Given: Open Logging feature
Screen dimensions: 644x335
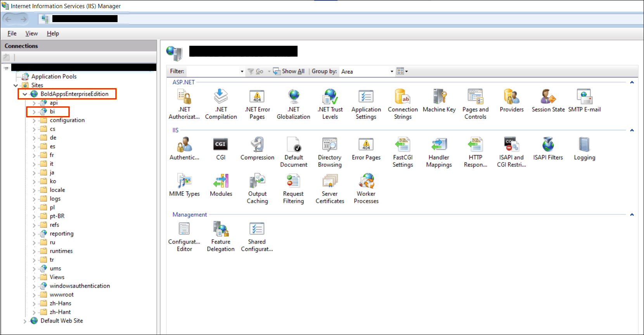Looking at the screenshot, I should [x=584, y=149].
